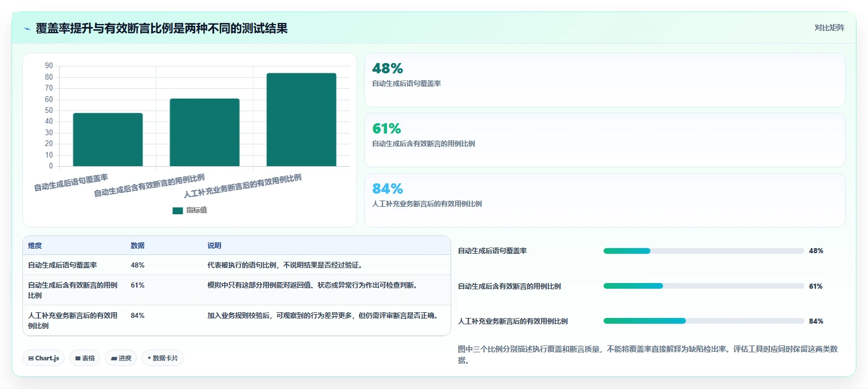The image size is (868, 389).
Task: Select the 84% data card
Action: pyautogui.click(x=605, y=200)
